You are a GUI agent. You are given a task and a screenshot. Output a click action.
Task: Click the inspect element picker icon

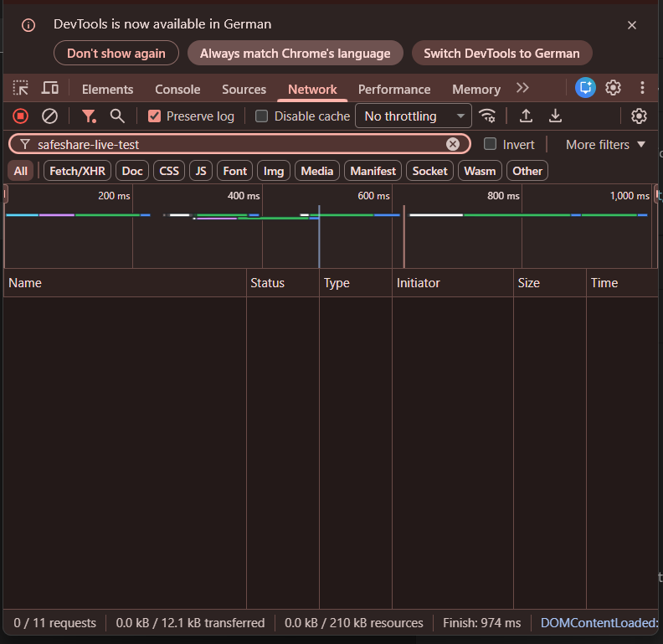20,88
